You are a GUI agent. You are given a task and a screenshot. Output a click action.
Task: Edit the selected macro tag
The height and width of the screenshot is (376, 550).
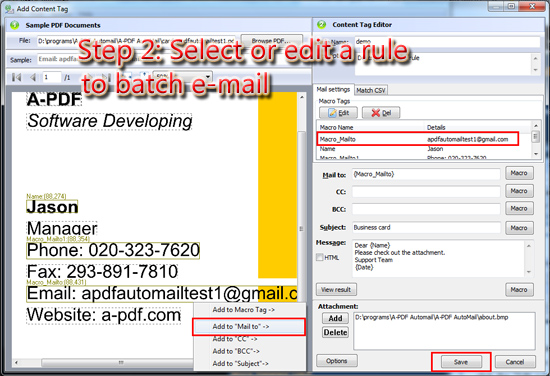(x=338, y=113)
